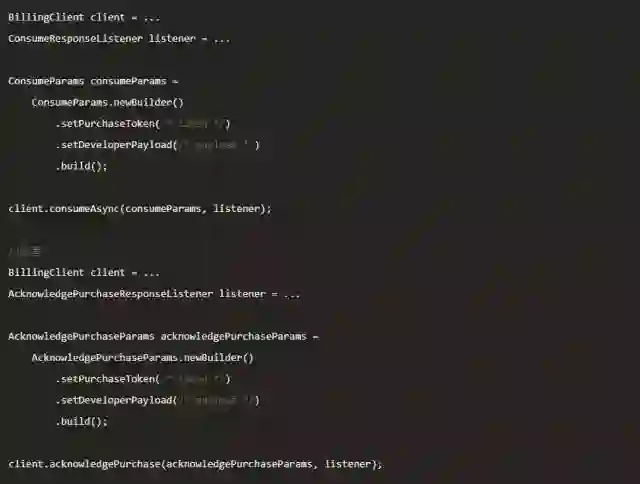Screen dimensions: 640x484
Task: Click the second BillingClient client declaration
Action: click(84, 273)
